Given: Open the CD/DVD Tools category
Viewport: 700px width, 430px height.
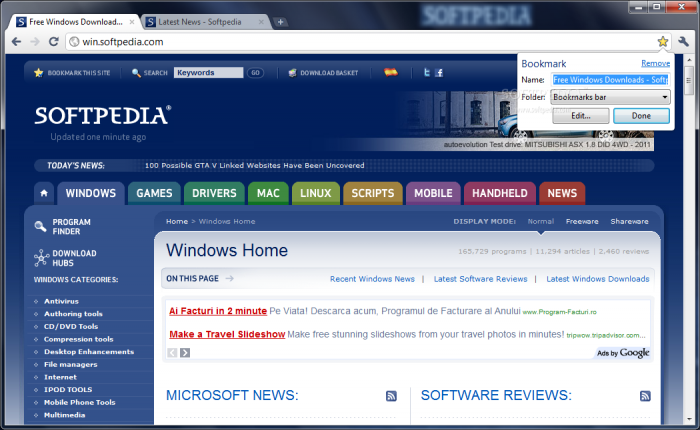Looking at the screenshot, I should pyautogui.click(x=71, y=326).
